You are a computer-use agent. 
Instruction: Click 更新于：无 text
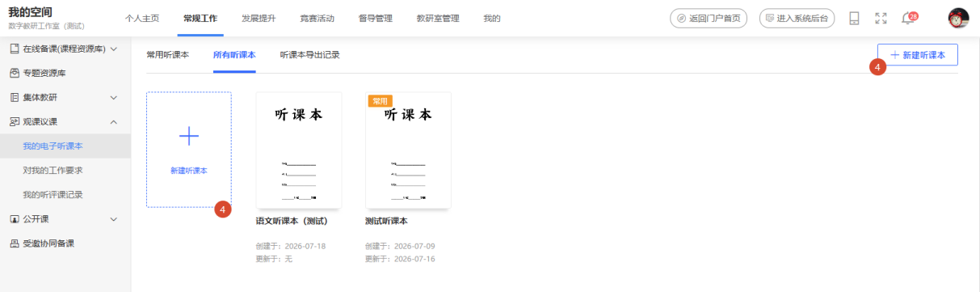pos(274,259)
